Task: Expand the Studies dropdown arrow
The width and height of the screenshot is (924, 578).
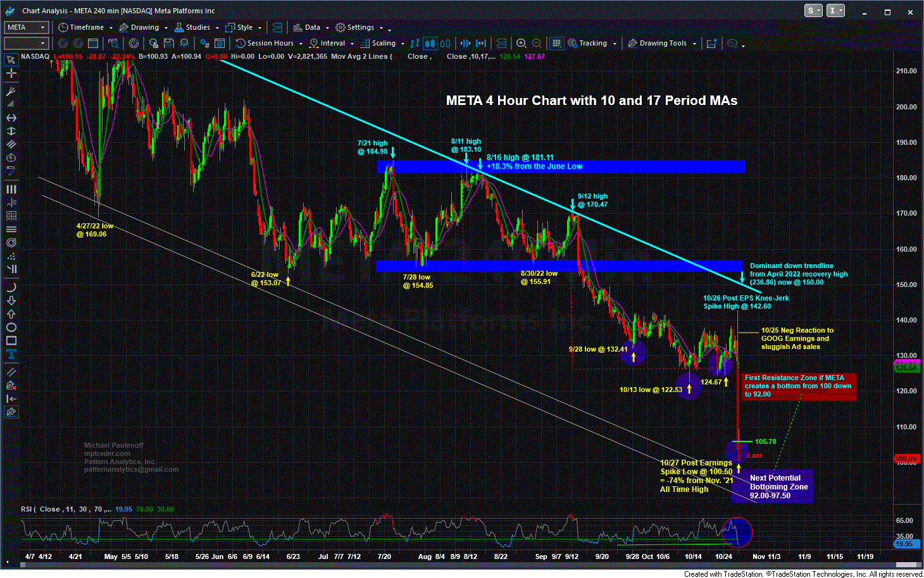Action: point(216,28)
